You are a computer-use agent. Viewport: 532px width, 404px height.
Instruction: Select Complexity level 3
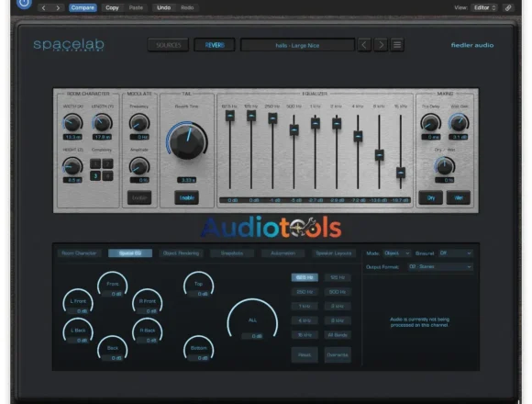(95, 176)
